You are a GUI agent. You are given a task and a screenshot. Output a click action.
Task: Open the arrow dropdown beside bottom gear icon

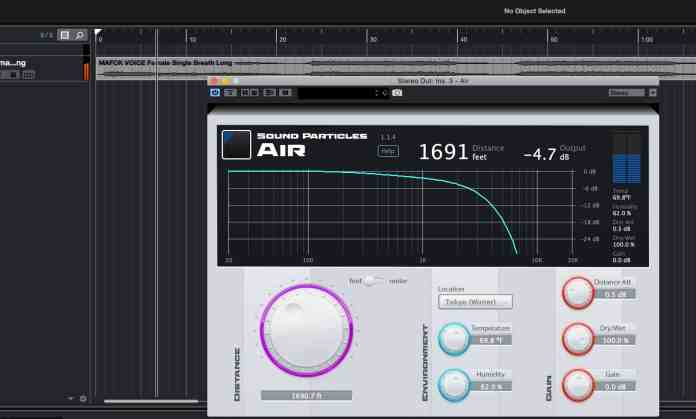coord(71,399)
